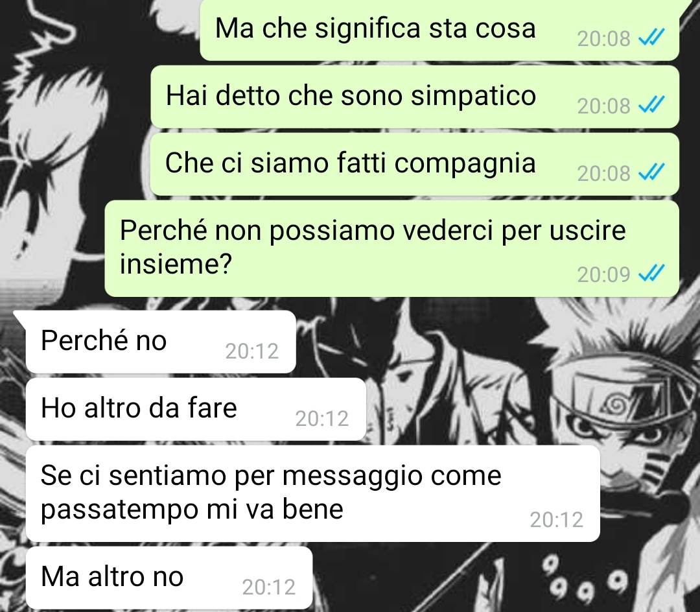This screenshot has width=700, height=612.
Task: Select the last message 'Ma altro no'
Action: point(169,578)
